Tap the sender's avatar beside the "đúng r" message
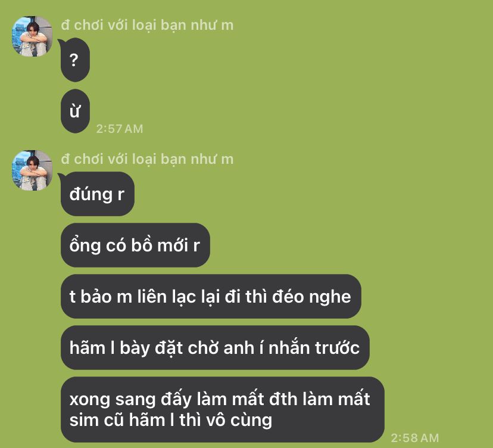 click(x=32, y=170)
